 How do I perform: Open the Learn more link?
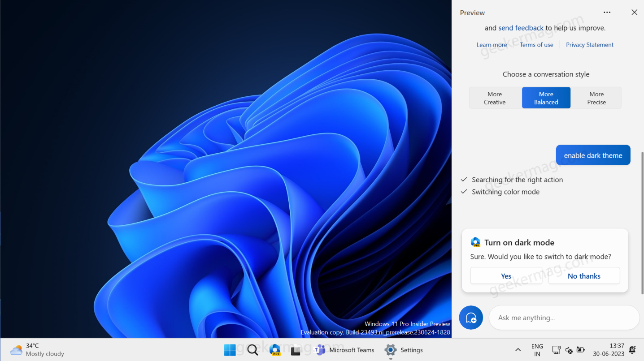(x=492, y=44)
